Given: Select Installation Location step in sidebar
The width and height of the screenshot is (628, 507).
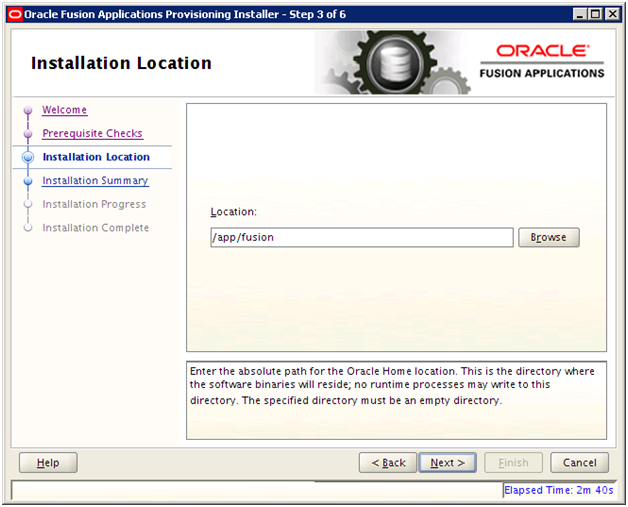Looking at the screenshot, I should click(96, 157).
